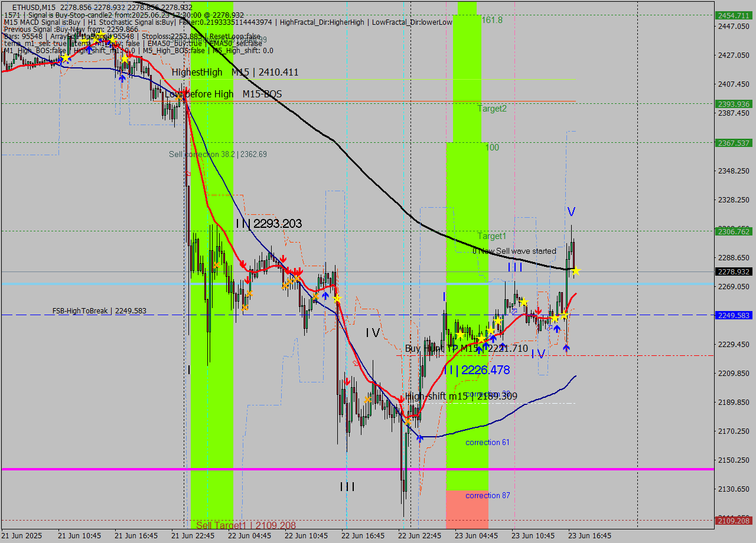The width and height of the screenshot is (756, 543).
Task: Select the current price tag 2278.932
Action: pos(733,272)
